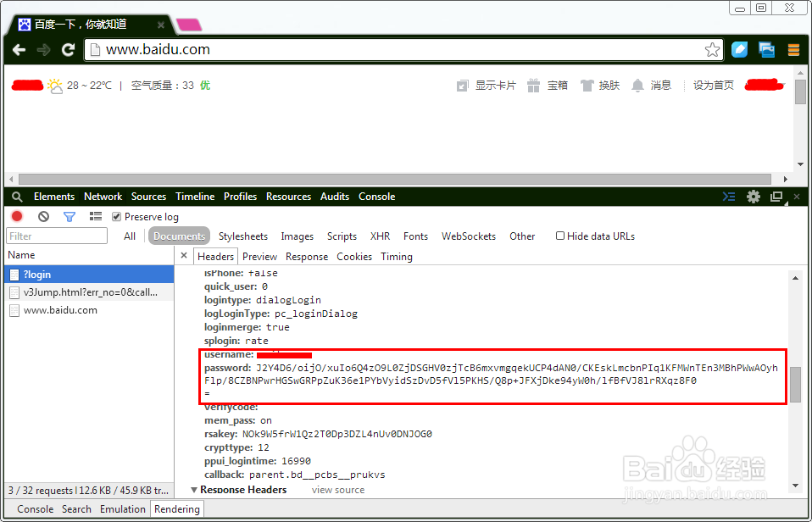Switch to the Timeline panel
The height and width of the screenshot is (522, 812).
tap(195, 197)
